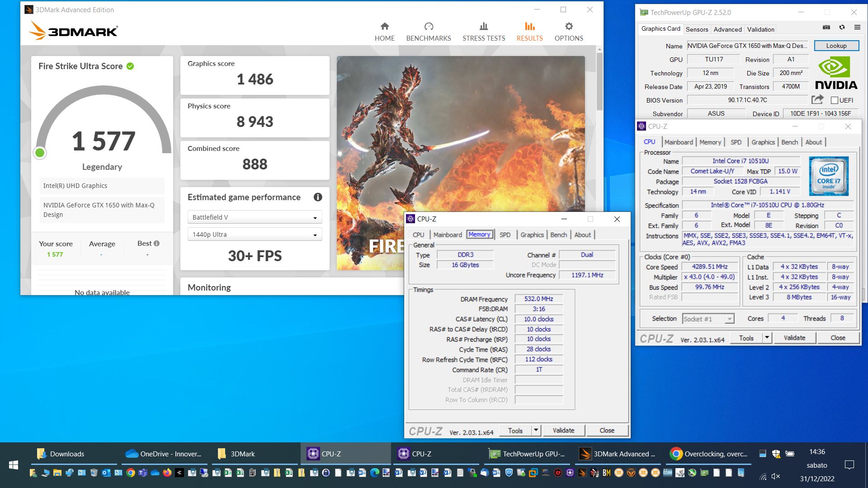868x488 pixels.
Task: Select Bench tab in the Memory CPU-Z window
Action: [558, 235]
